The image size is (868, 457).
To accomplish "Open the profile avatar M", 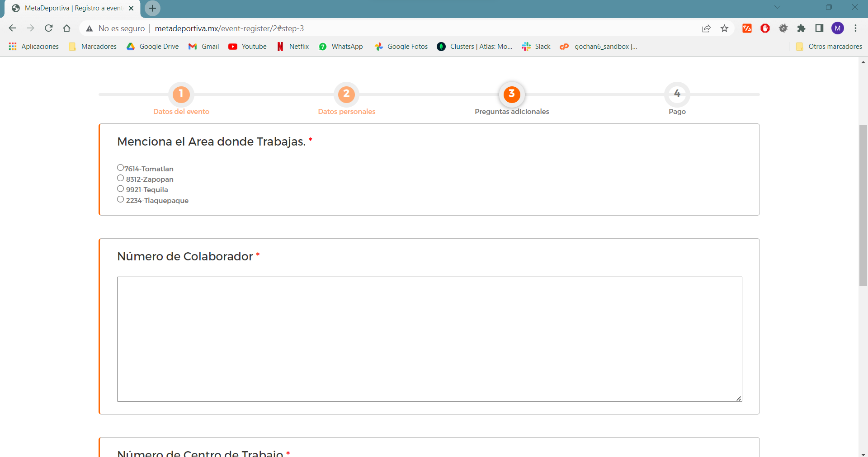I will tap(838, 28).
